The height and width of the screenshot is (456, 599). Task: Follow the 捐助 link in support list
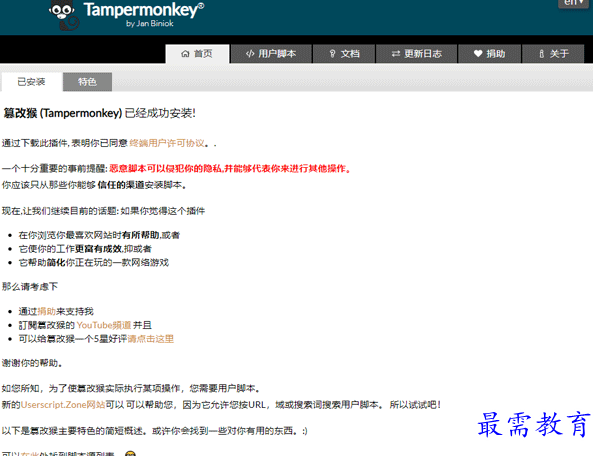point(46,311)
